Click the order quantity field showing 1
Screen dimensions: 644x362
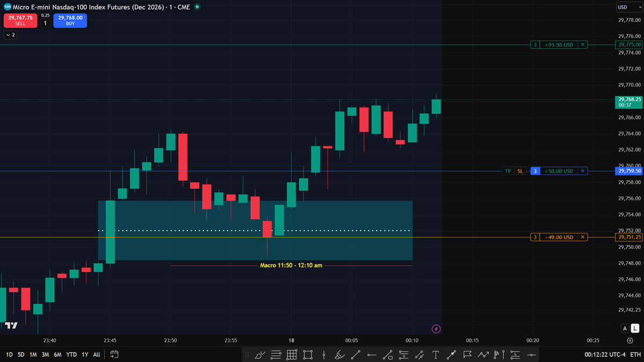coord(45,23)
